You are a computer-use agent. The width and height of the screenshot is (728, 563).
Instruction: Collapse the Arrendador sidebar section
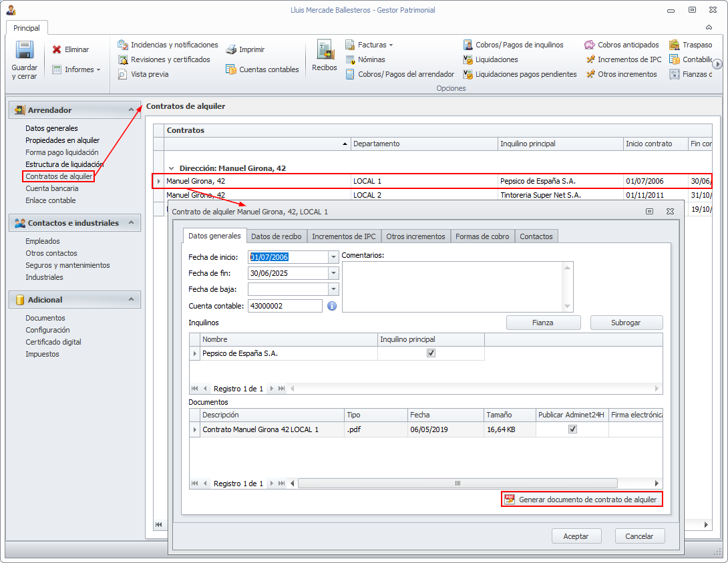132,110
